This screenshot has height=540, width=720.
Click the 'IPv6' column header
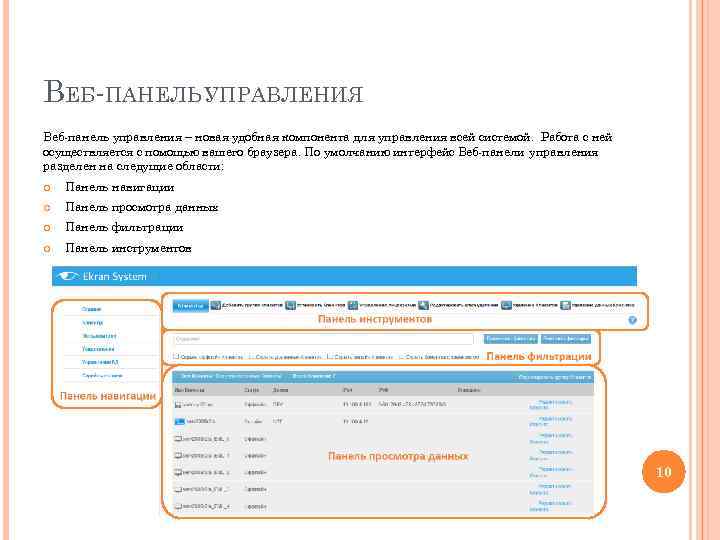383,390
